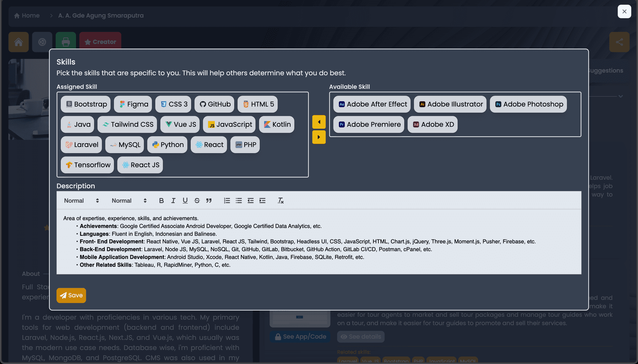Toggle bold formatting in the description editor
Viewport: 638px width, 364px height.
[x=161, y=200]
